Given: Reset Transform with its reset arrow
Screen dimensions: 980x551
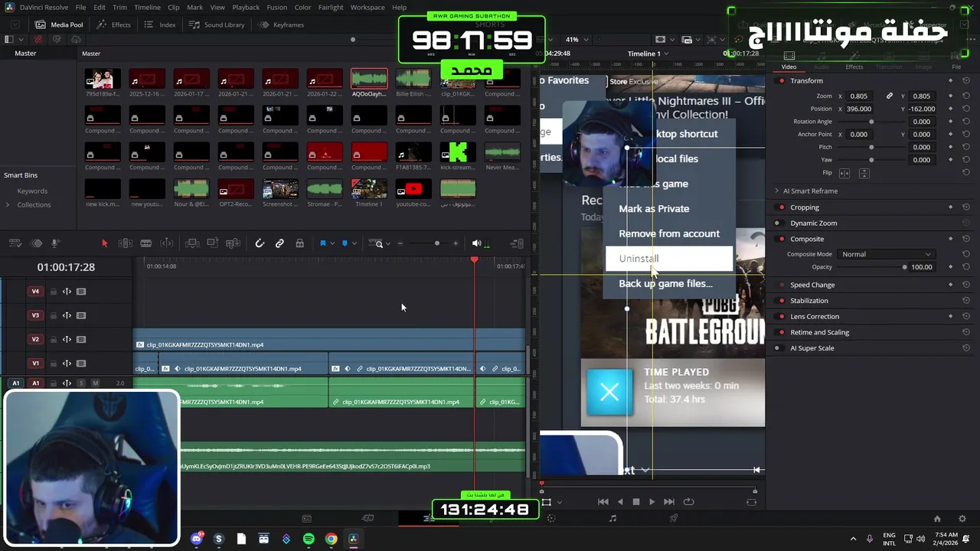Looking at the screenshot, I should pos(966,80).
